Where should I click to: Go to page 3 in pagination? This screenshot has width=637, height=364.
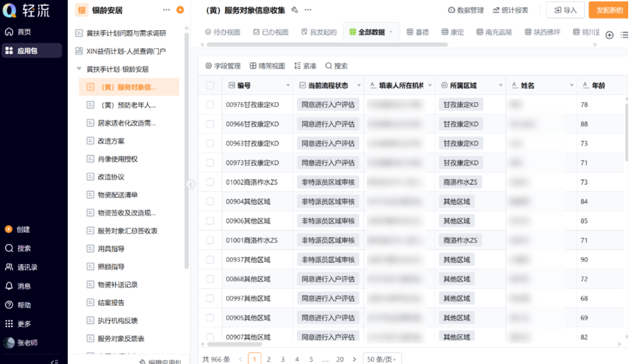click(283, 360)
